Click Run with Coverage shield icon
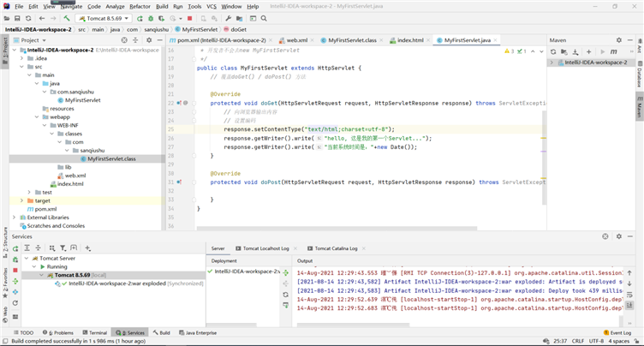 tap(161, 19)
